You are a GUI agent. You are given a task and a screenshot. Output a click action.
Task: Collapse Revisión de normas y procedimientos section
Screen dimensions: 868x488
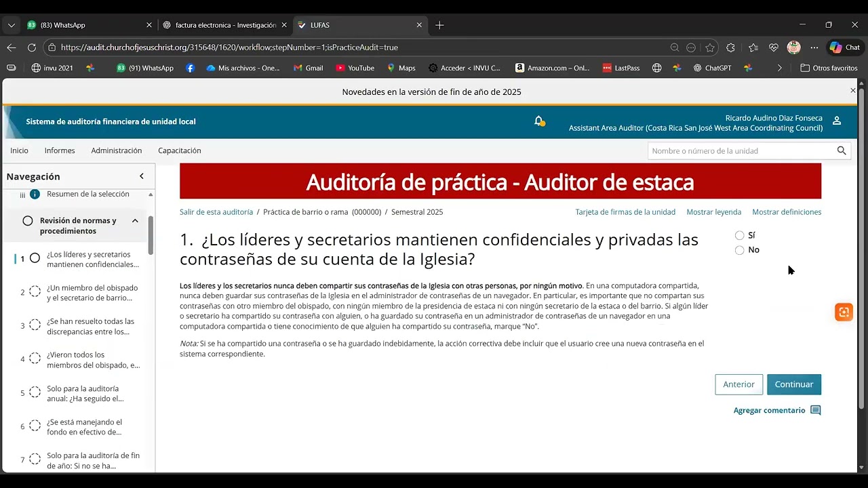tap(135, 221)
